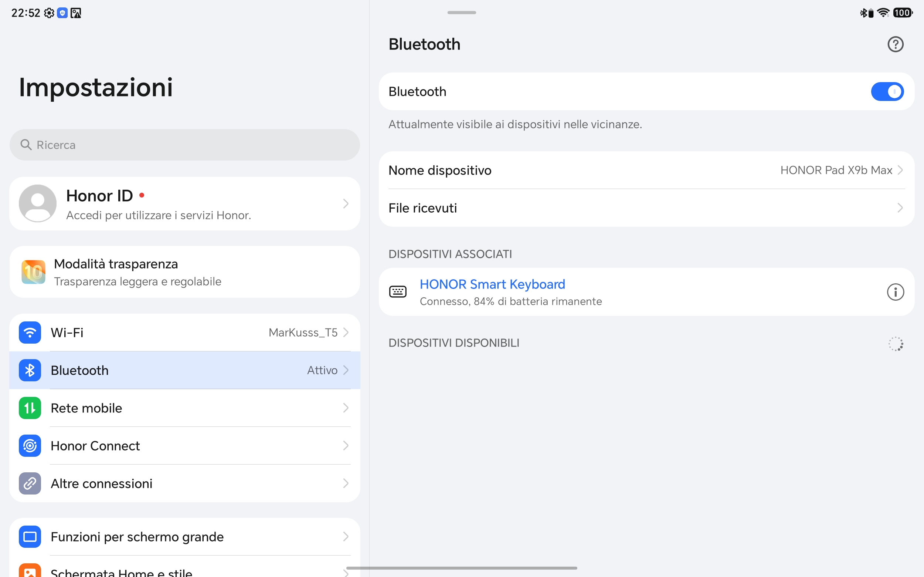This screenshot has width=924, height=577.
Task: Tap the scanning spinner for available devices
Action: (x=896, y=344)
